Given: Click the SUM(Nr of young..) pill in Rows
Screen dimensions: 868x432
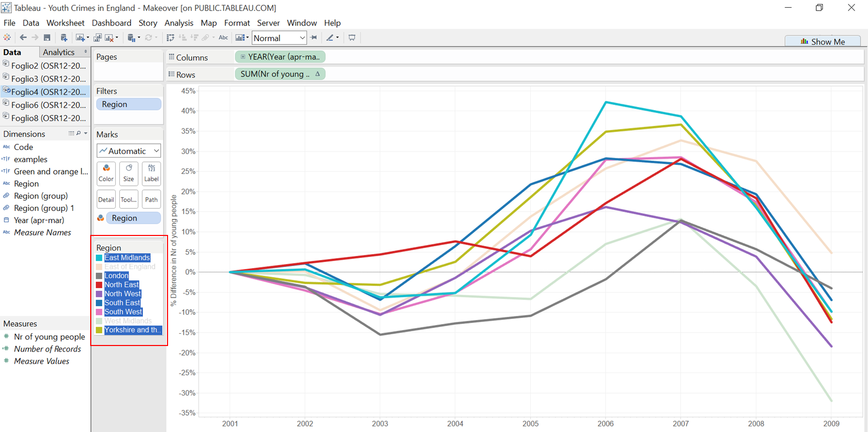Looking at the screenshot, I should [280, 74].
